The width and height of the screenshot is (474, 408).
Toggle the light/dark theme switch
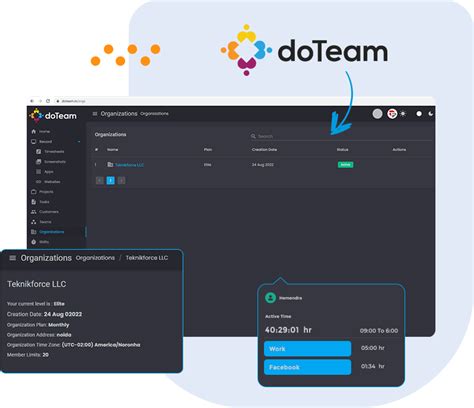pyautogui.click(x=419, y=114)
